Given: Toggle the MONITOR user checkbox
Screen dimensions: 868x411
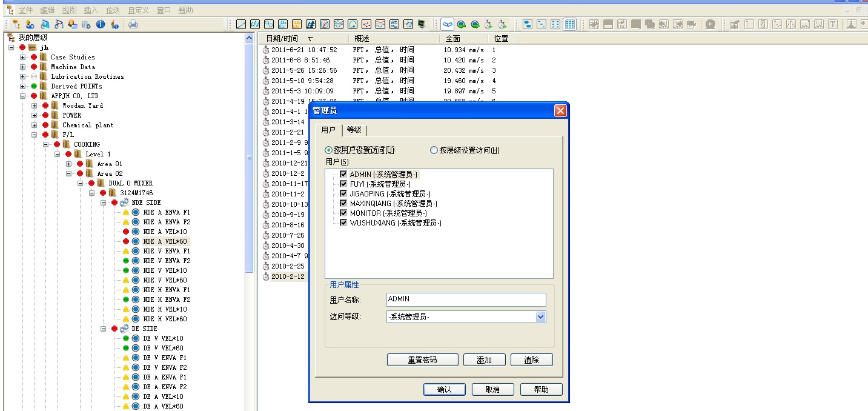Looking at the screenshot, I should (x=344, y=213).
